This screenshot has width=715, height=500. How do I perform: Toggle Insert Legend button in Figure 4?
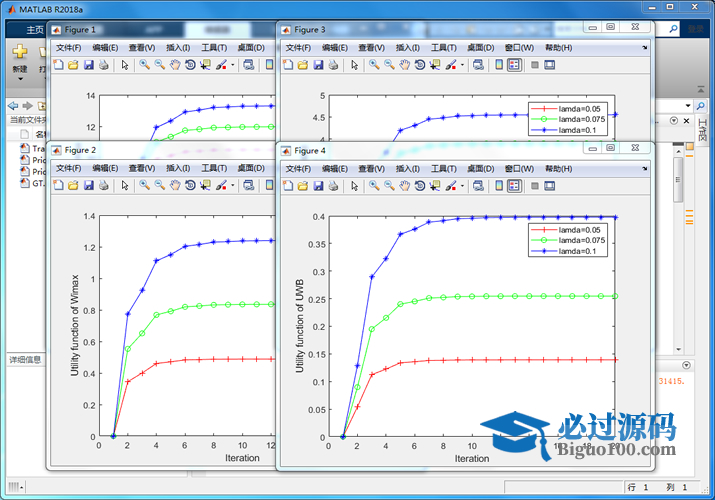[514, 186]
